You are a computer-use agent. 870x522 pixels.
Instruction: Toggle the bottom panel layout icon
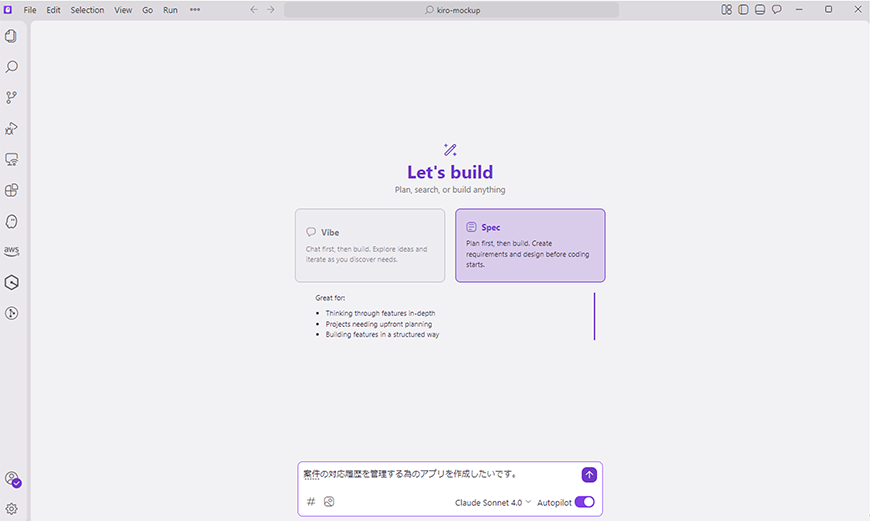coord(760,9)
